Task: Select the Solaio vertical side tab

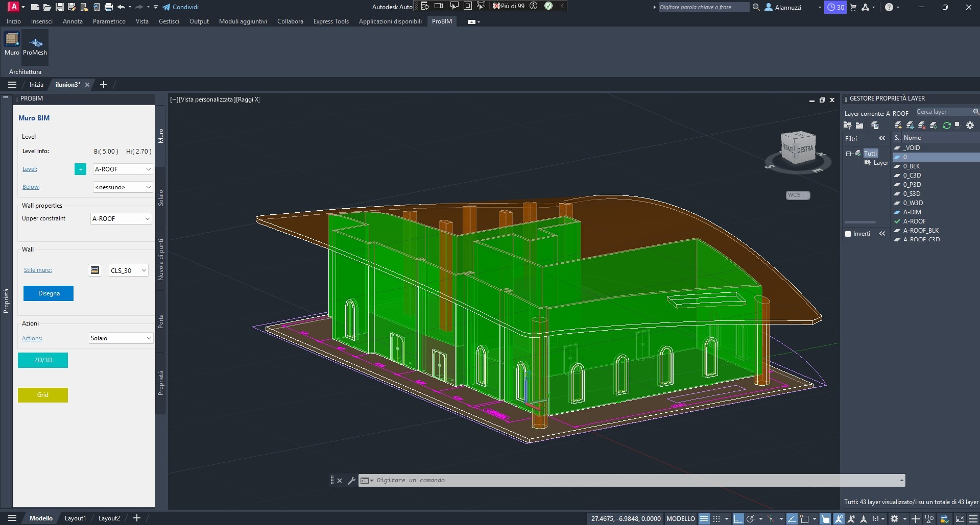Action: 161,198
